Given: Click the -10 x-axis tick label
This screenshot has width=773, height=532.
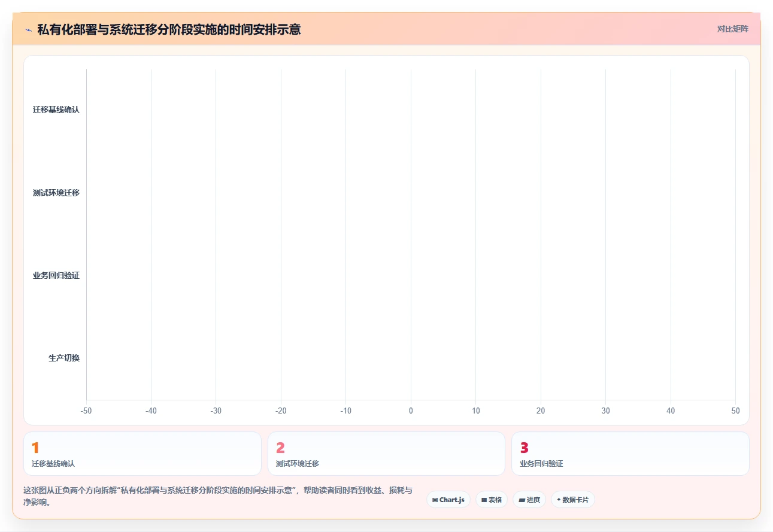Looking at the screenshot, I should (346, 411).
